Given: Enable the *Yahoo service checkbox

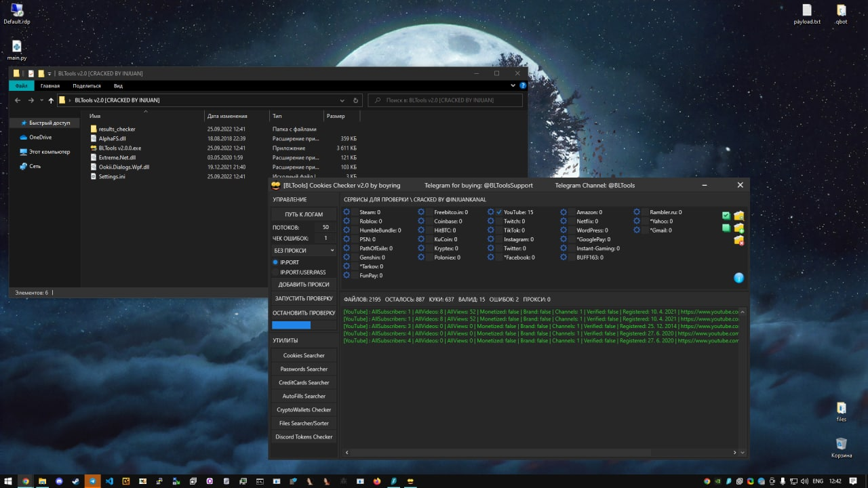Looking at the screenshot, I should click(x=645, y=221).
